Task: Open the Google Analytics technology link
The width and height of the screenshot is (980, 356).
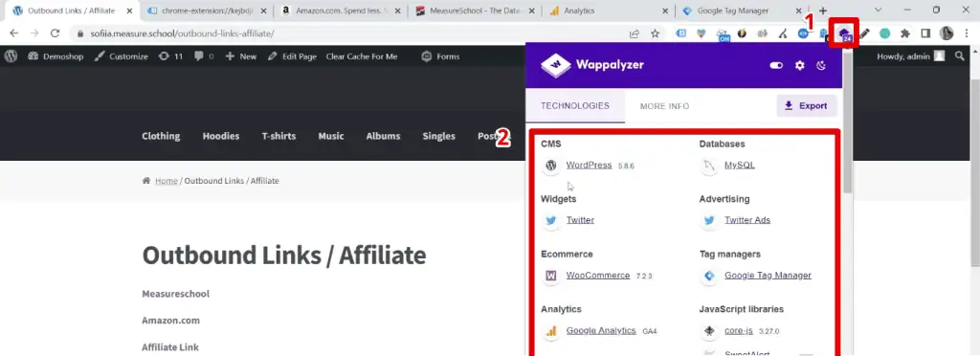Action: click(601, 330)
